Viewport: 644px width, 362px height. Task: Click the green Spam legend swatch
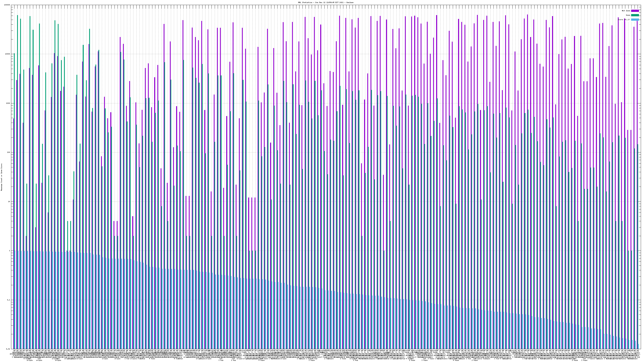tap(635, 15)
